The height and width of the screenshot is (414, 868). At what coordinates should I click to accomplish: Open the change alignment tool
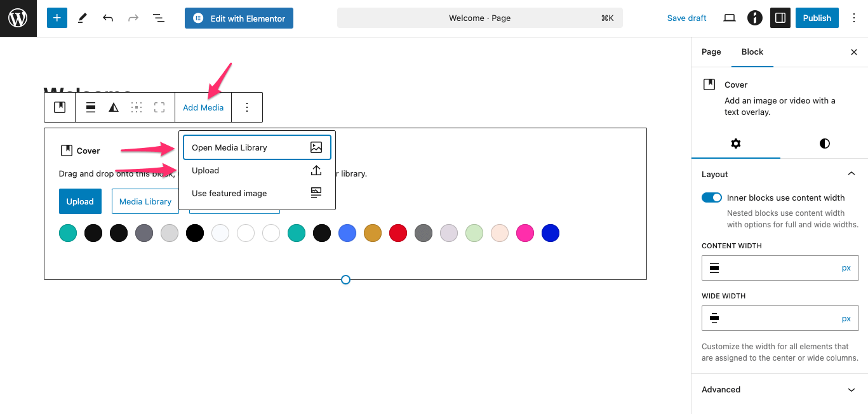[91, 107]
